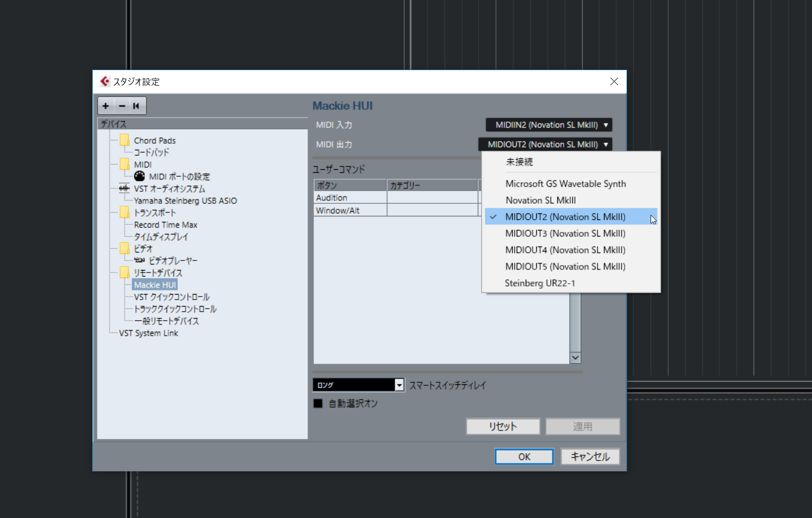Screen dimensions: 812x518
Task: Select MIDIOUT4 (Novation SL MkIII) entry
Action: (571, 250)
